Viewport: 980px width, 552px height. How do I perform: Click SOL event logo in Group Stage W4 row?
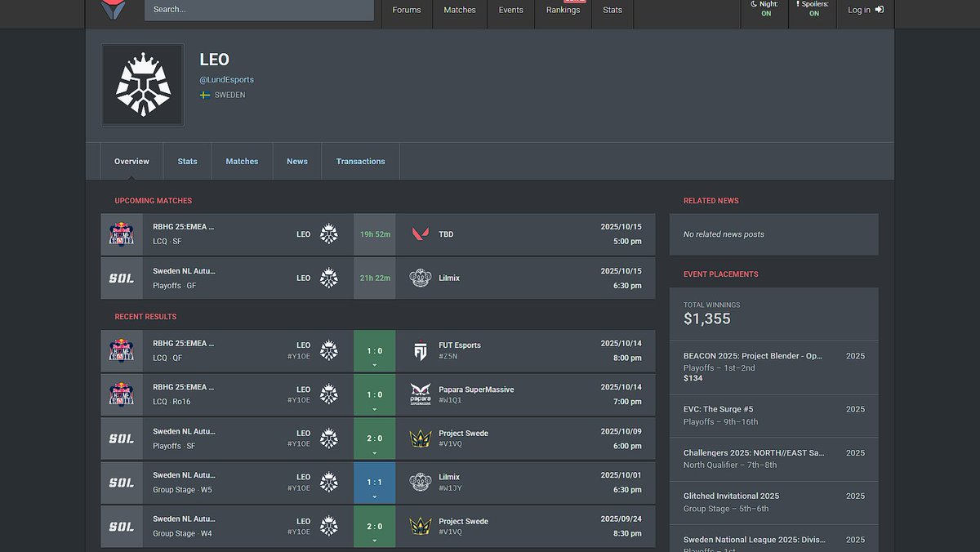pyautogui.click(x=122, y=527)
